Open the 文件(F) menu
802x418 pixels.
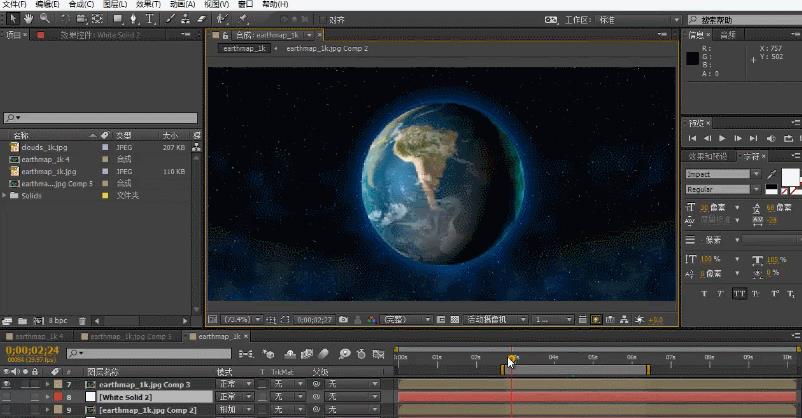[14, 4]
